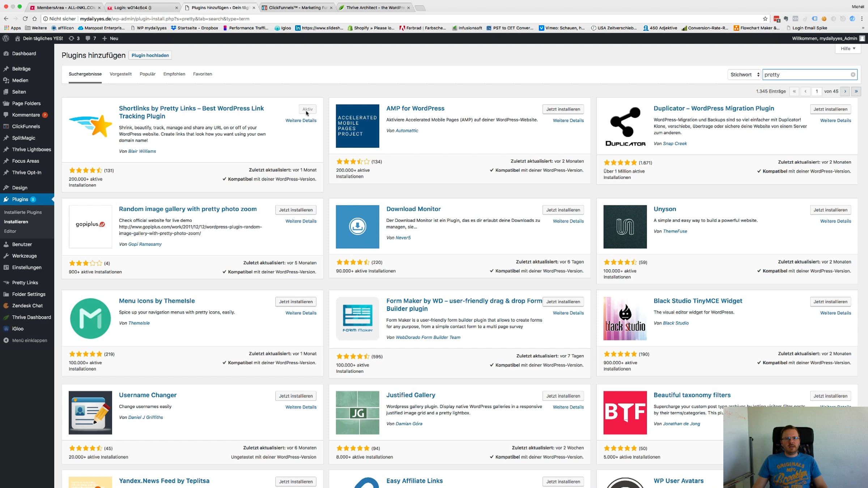
Task: Click the current page number field
Action: click(816, 91)
